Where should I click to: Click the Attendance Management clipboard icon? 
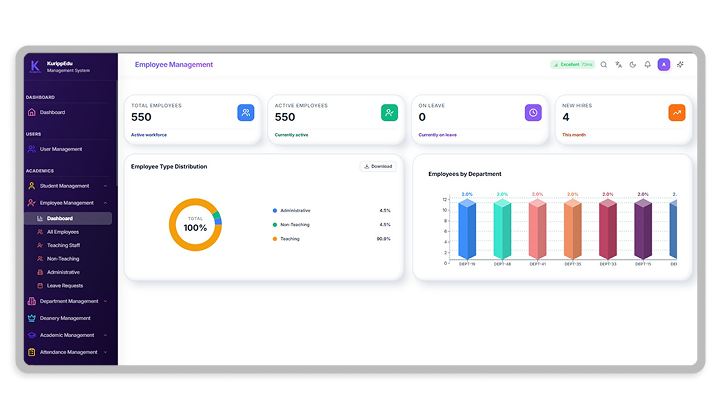[x=32, y=352]
